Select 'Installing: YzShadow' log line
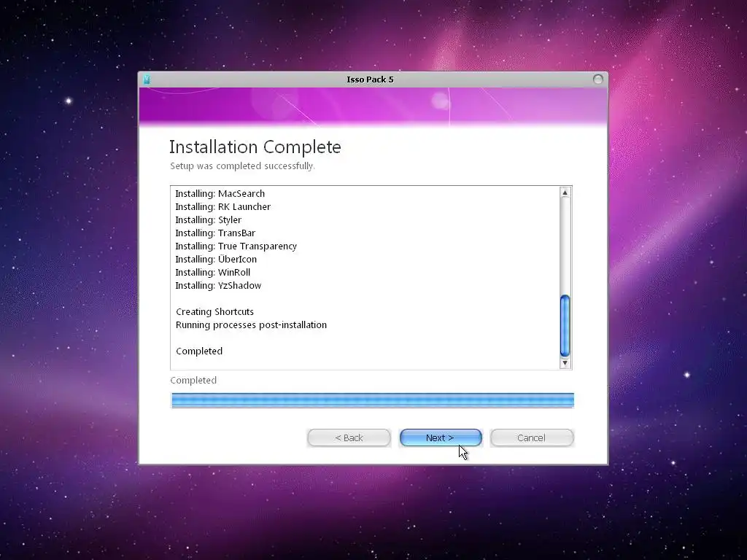 (218, 286)
